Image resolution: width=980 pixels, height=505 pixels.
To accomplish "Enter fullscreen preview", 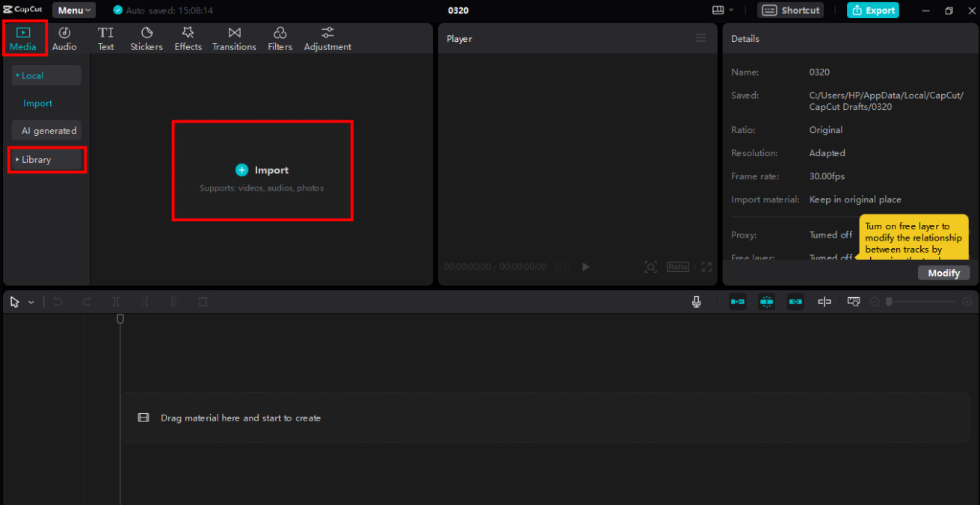I will pos(706,267).
